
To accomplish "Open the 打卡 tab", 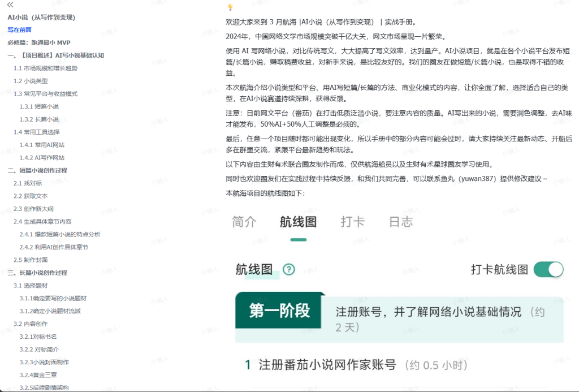I will 352,222.
